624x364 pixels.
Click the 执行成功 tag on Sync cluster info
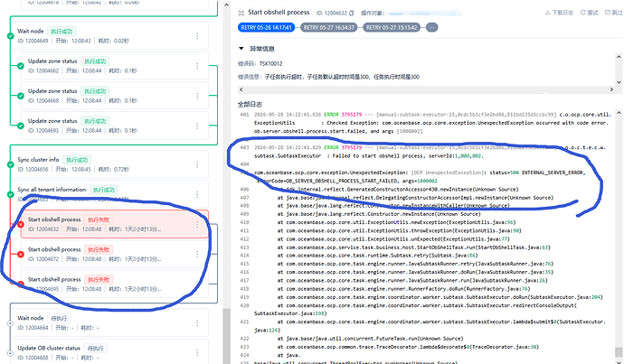77,160
